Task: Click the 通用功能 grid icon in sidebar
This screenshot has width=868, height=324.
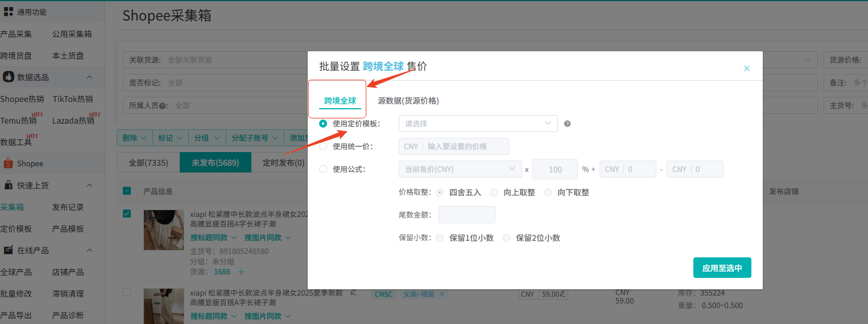Action: 9,12
